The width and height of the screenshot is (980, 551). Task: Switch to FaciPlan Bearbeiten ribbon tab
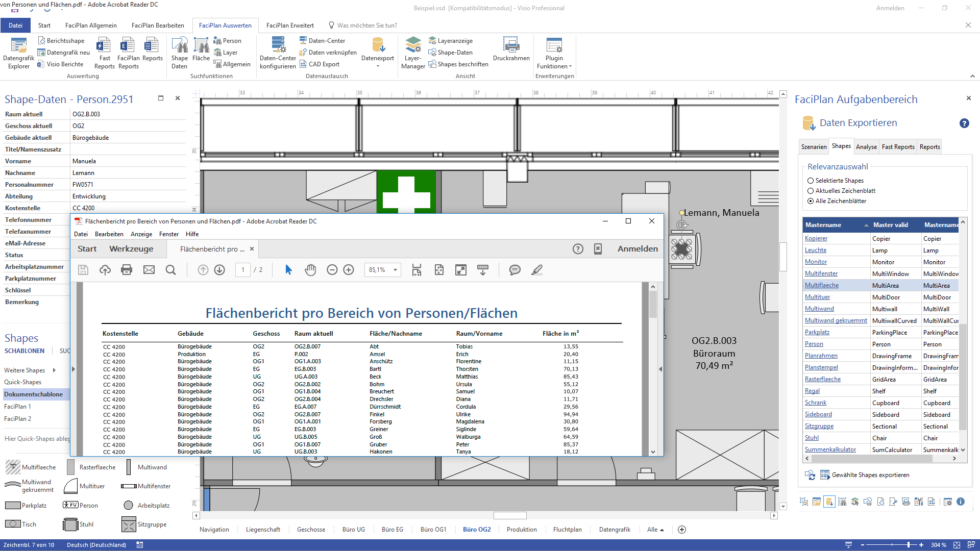158,26
